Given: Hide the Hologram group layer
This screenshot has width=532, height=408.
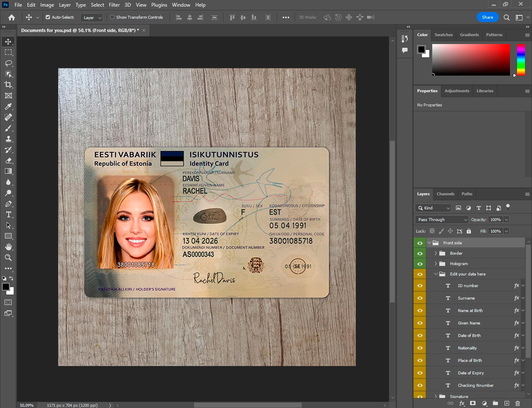Looking at the screenshot, I should click(420, 264).
